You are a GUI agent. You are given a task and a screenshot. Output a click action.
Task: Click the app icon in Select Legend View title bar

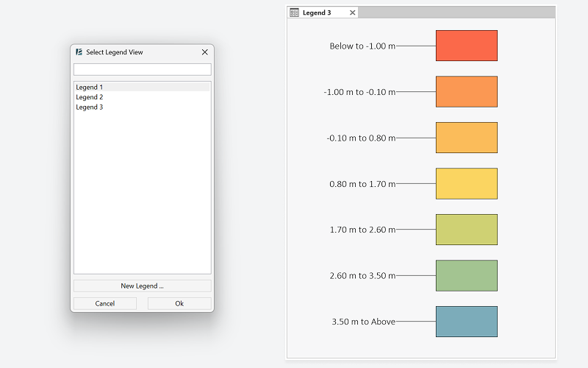(79, 52)
